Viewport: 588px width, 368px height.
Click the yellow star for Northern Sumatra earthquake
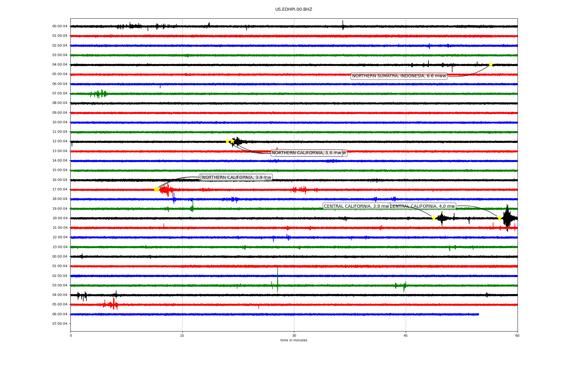point(491,64)
